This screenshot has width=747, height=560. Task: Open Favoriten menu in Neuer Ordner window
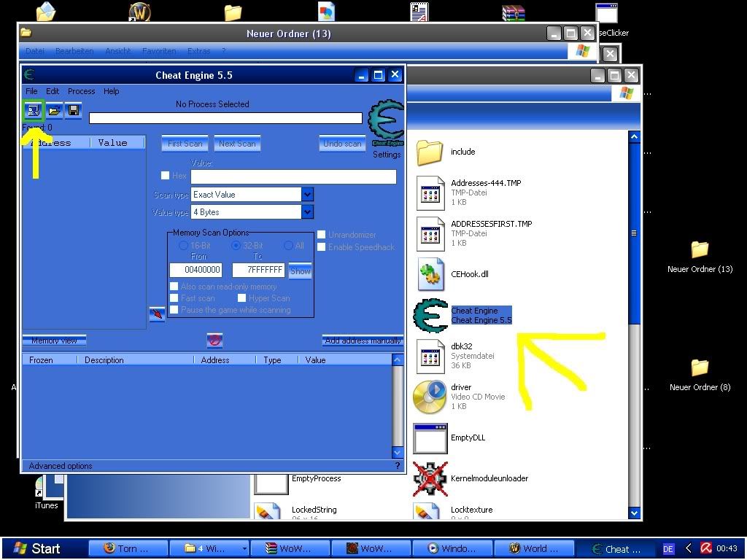(x=159, y=51)
